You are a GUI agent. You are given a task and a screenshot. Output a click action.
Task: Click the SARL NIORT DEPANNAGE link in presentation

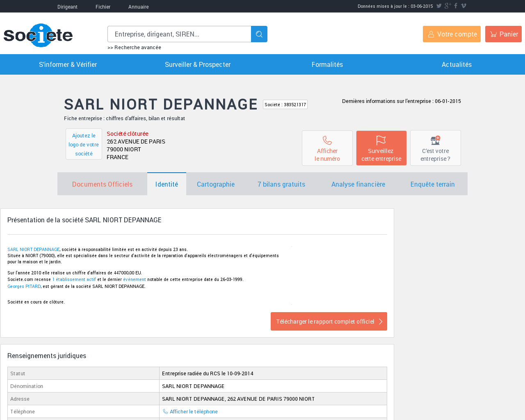(34, 249)
